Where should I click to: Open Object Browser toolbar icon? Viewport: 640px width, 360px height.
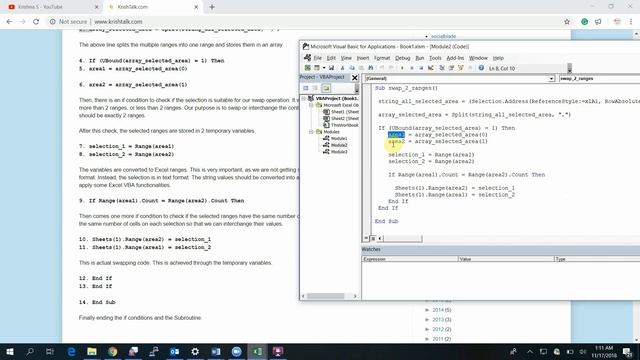461,68
